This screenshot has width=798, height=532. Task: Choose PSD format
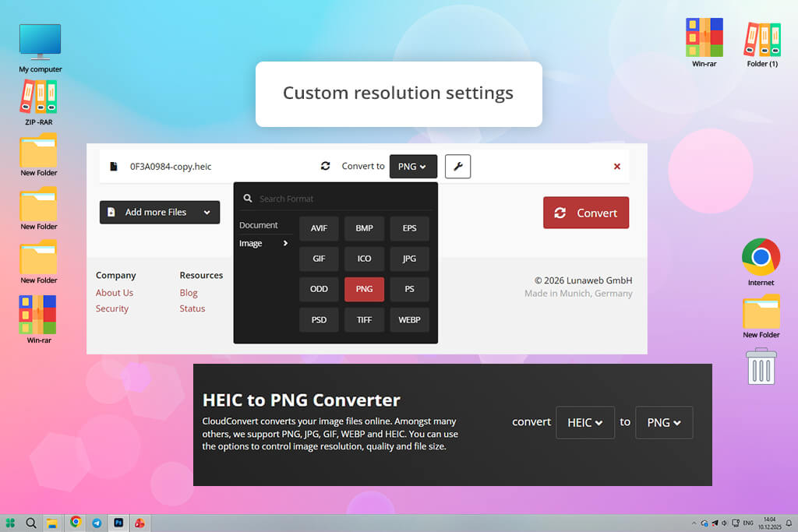click(319, 320)
